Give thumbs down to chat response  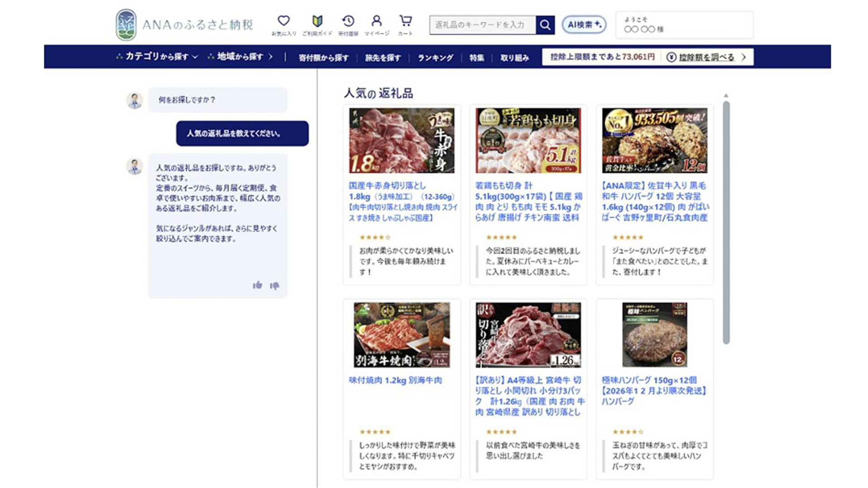tap(274, 286)
